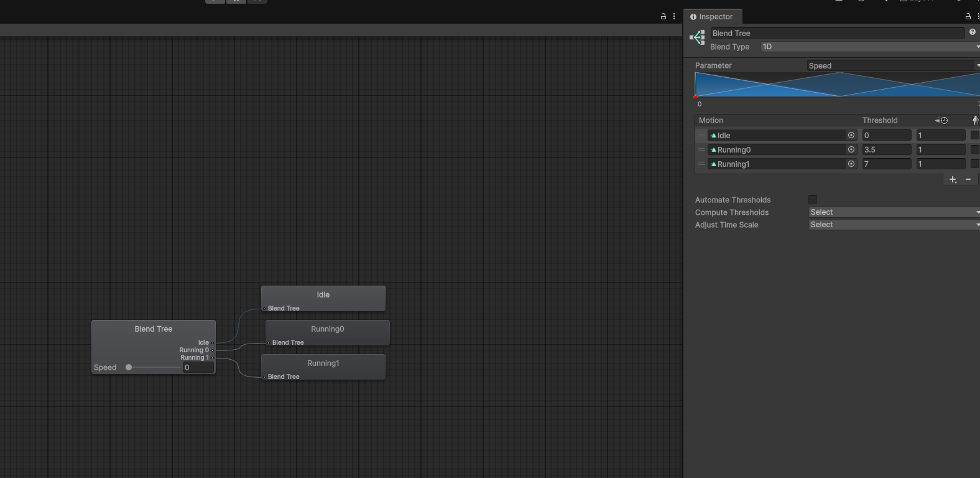The image size is (980, 478).
Task: Grab the reorder handle of the Running1 row
Action: (701, 164)
